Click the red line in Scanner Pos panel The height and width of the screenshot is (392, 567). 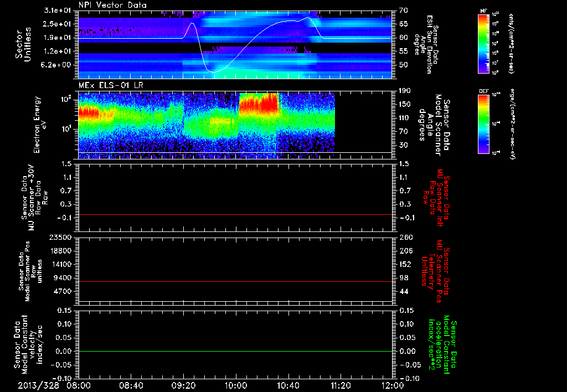[235, 281]
